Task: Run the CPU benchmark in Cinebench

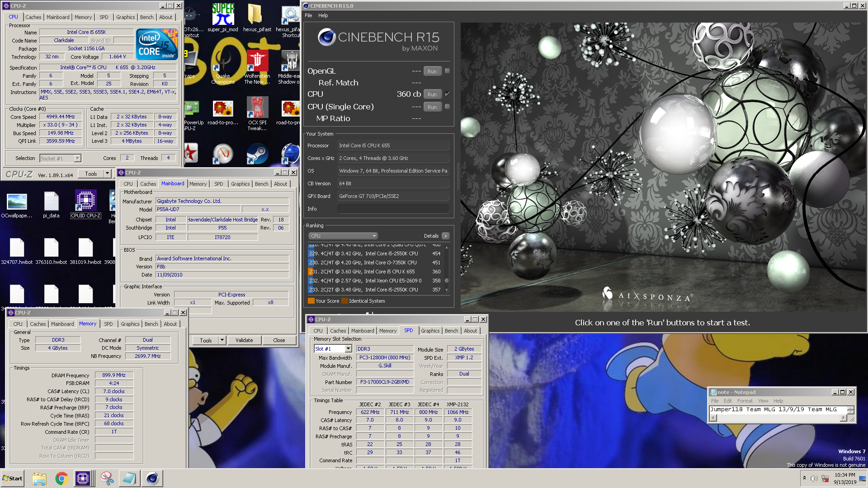Action: tap(432, 94)
